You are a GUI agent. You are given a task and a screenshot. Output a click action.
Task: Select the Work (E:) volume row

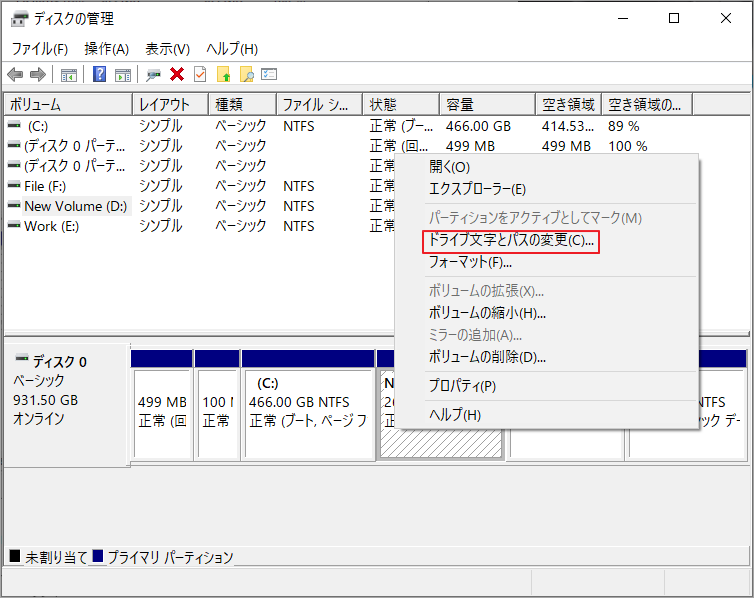tap(52, 226)
